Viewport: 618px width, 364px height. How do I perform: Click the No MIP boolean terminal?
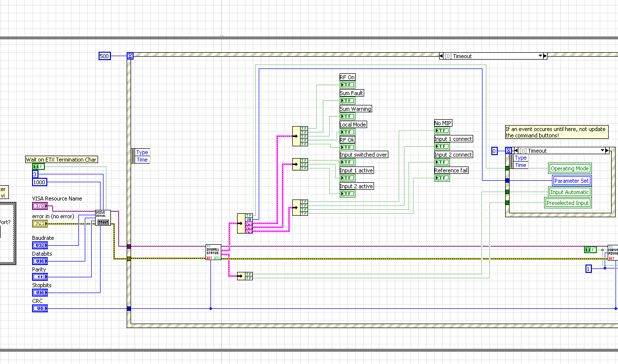[442, 131]
